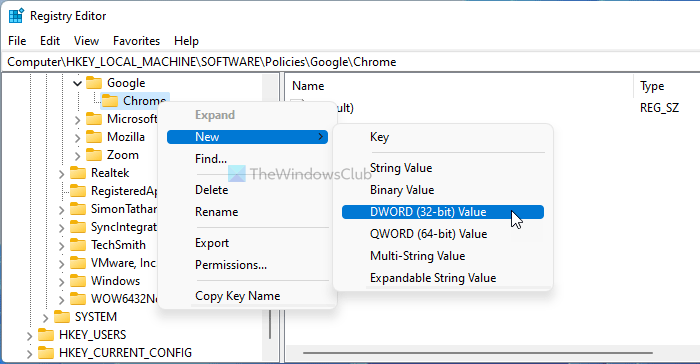
Task: Expand the Mozilla key
Action: 77,138
